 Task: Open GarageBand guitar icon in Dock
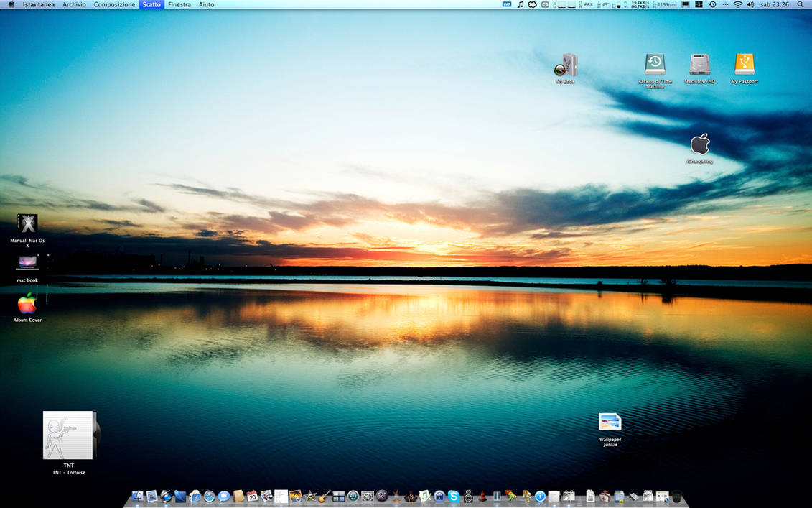325,497
